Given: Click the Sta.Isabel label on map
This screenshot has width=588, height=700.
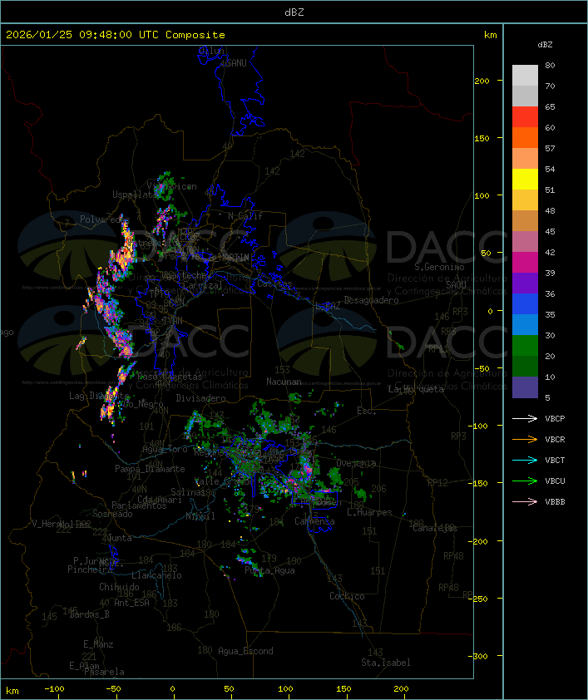Looking at the screenshot, I should coord(385,663).
